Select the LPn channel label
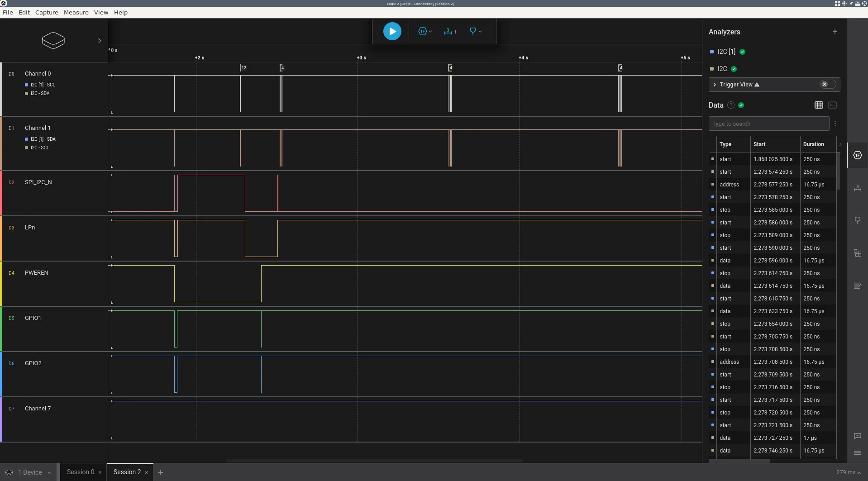 [x=30, y=227]
